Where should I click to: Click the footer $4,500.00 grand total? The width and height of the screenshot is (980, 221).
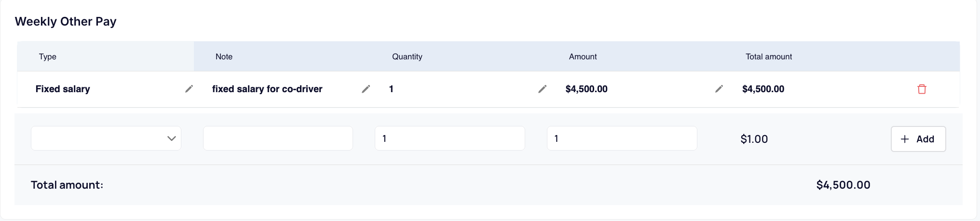click(x=843, y=185)
